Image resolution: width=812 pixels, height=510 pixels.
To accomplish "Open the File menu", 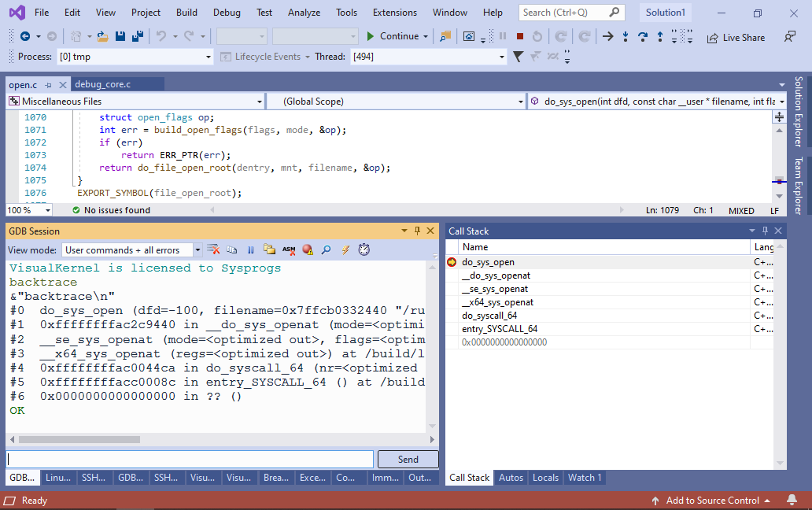I will tap(42, 13).
